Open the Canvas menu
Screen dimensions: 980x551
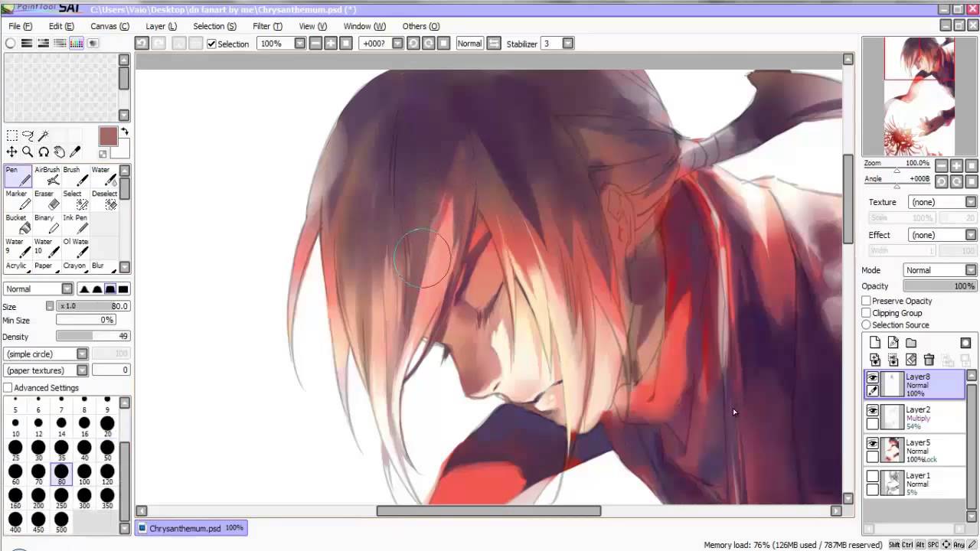109,26
